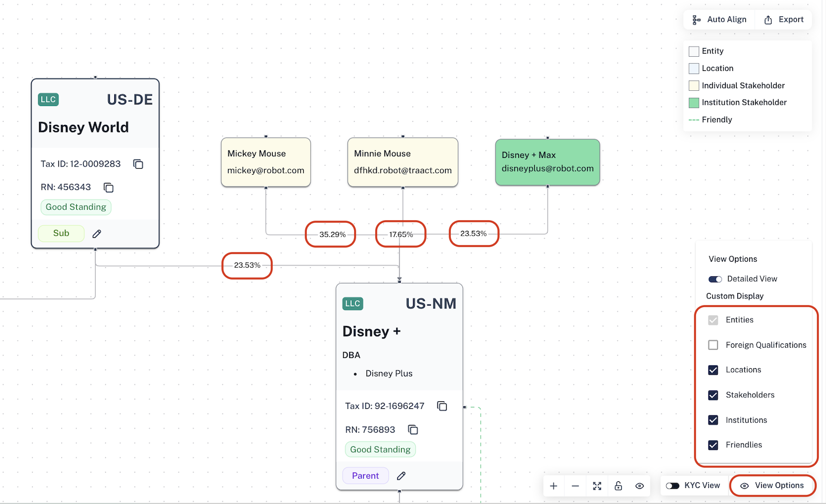Copy Disney + RN 756893
The height and width of the screenshot is (504, 826).
[x=413, y=430]
